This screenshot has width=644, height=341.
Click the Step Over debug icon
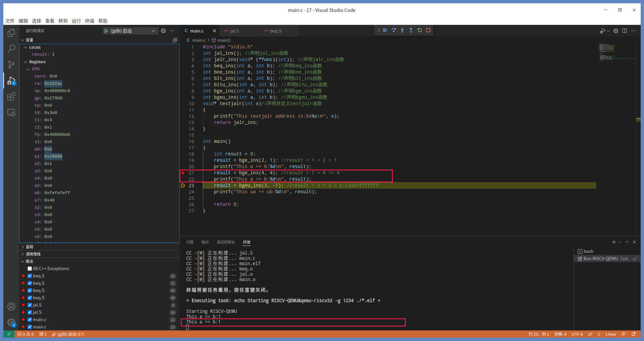(x=394, y=30)
